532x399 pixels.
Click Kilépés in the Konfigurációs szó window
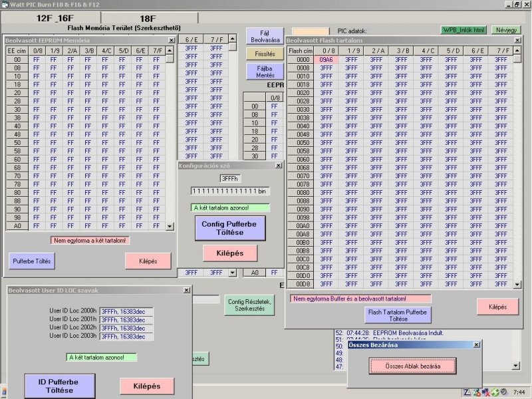pos(230,253)
